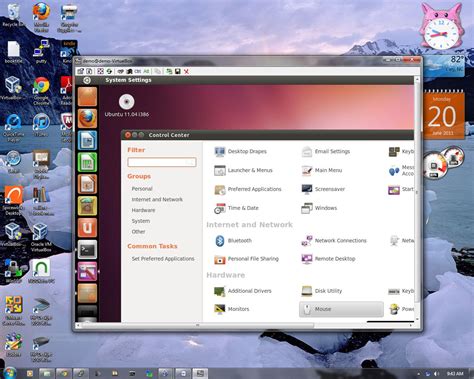474x379 pixels.
Task: Open Network Connections
Action: (x=334, y=241)
